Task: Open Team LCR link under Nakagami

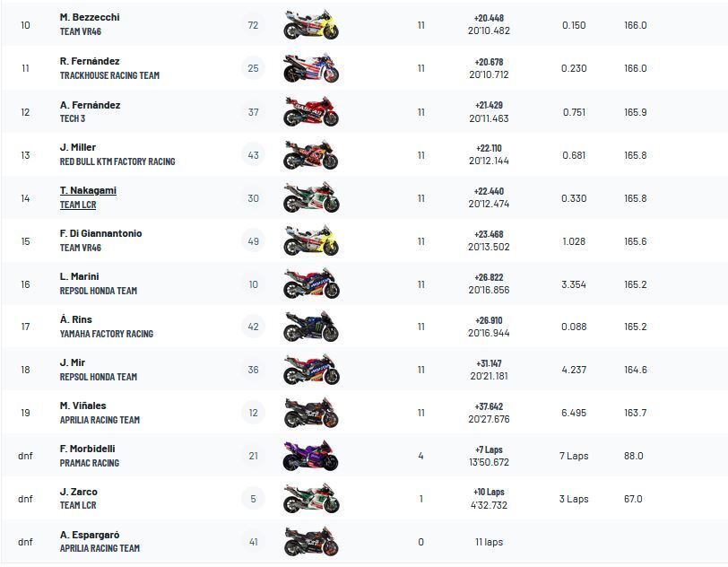Action: click(x=78, y=205)
